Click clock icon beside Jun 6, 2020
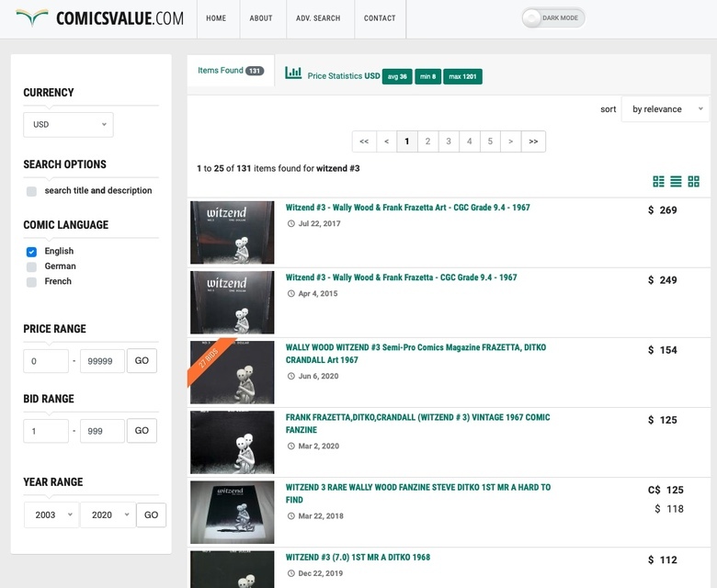The image size is (717, 588). 290,377
